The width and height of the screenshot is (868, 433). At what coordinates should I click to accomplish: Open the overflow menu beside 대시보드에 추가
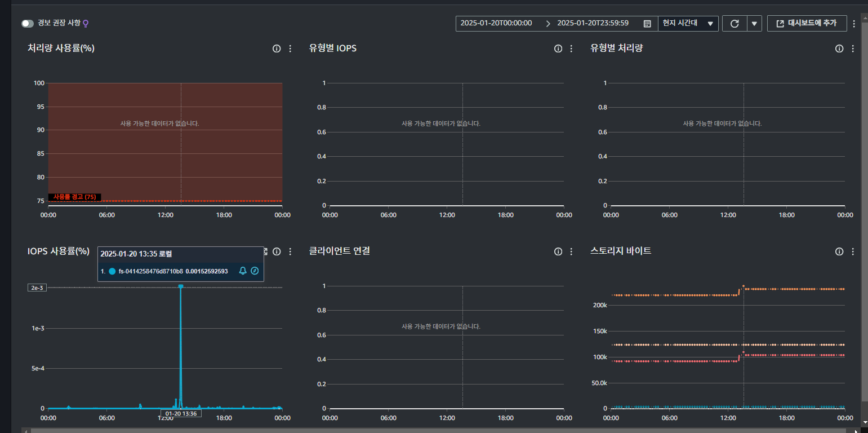pos(854,24)
